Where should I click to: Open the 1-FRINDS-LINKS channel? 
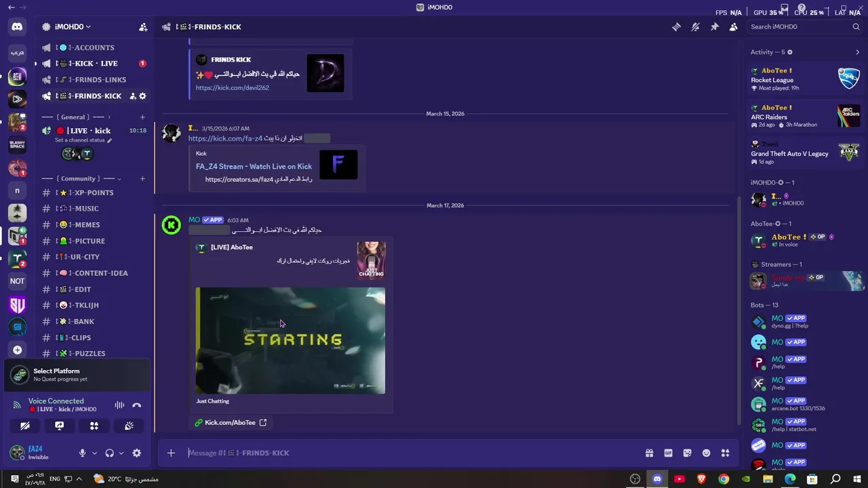tap(94, 80)
